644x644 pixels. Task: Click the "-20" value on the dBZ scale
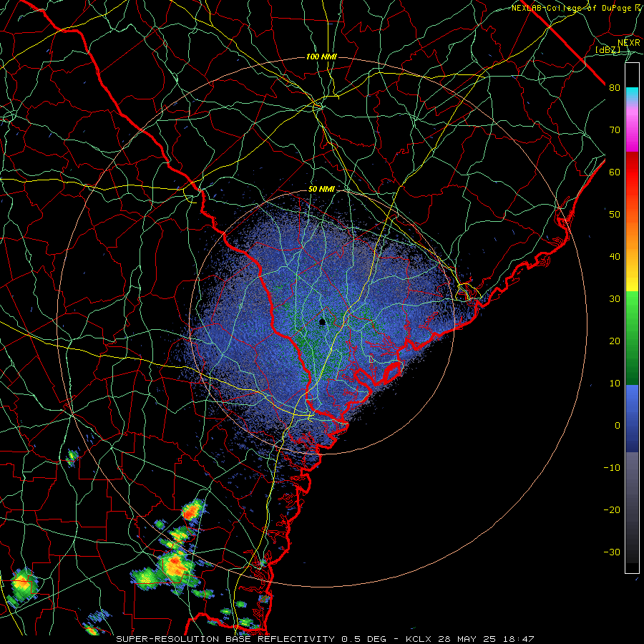pos(612,510)
